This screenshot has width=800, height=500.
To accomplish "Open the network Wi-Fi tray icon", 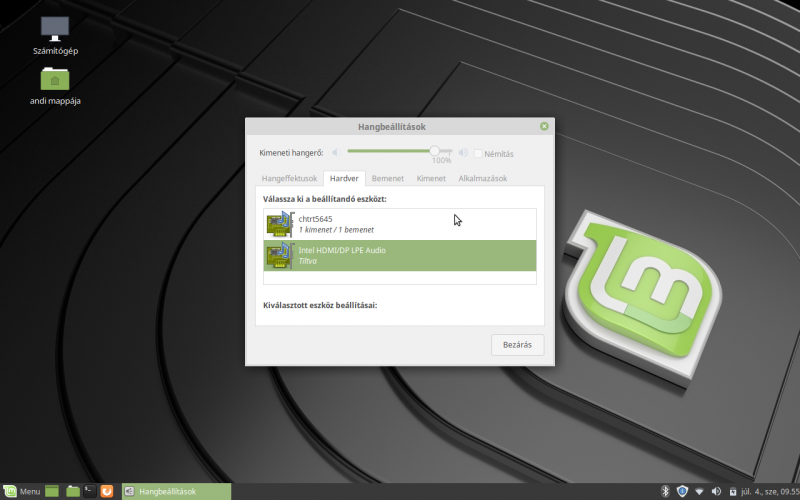I will coord(699,491).
